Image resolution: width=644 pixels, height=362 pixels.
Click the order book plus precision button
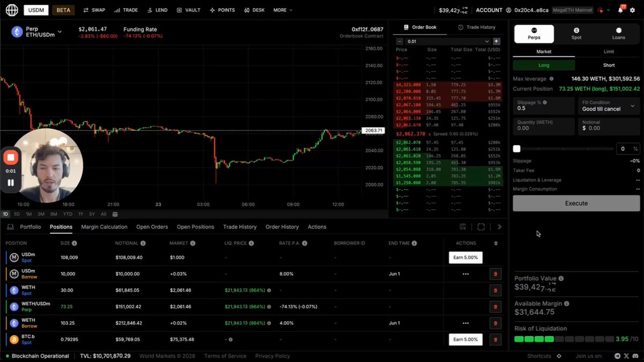[496, 41]
